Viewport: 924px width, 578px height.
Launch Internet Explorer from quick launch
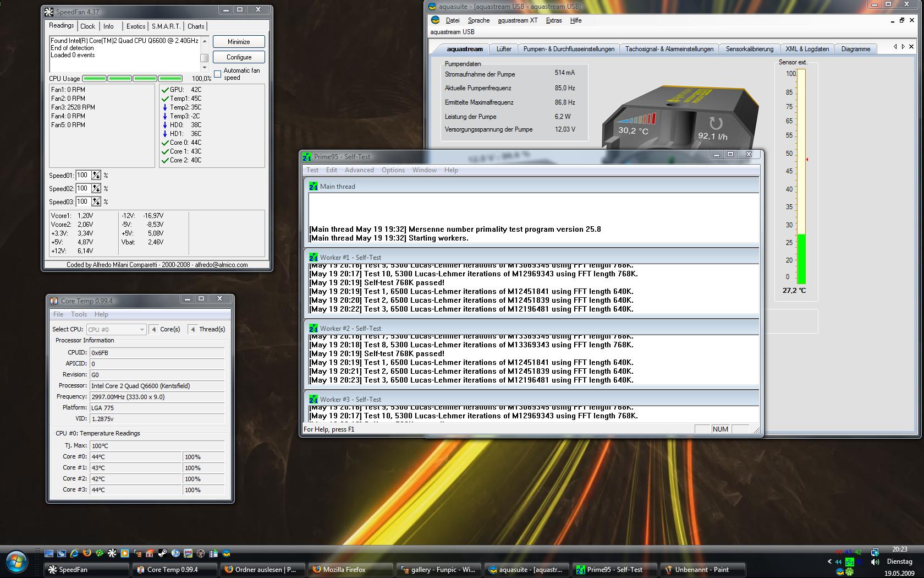click(74, 553)
